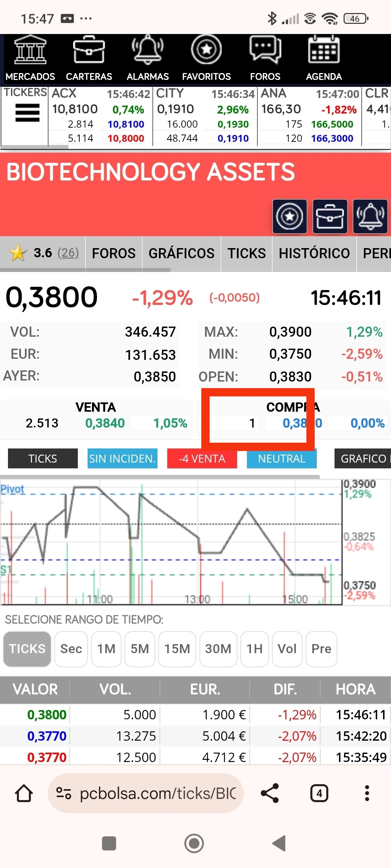Tap the yellow star rating icon

click(18, 252)
